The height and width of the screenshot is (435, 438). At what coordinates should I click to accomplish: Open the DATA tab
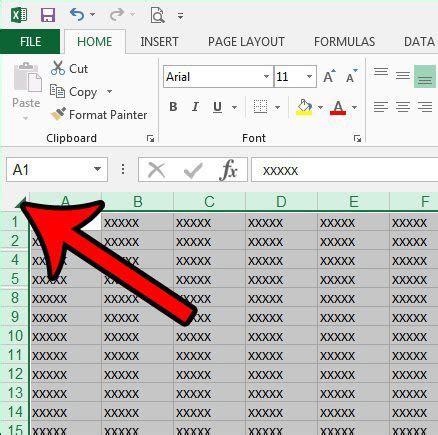(419, 42)
